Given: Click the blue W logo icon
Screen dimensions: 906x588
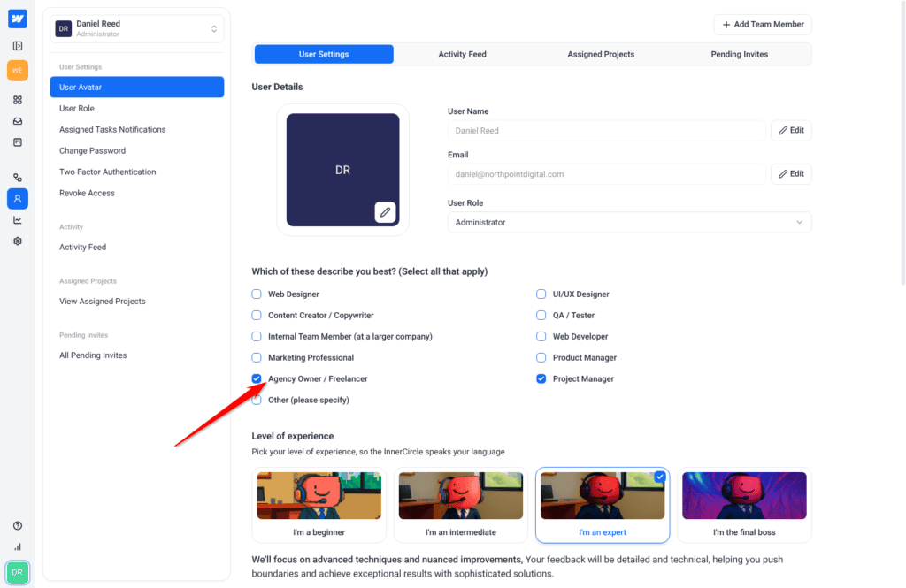Looking at the screenshot, I should (18, 19).
